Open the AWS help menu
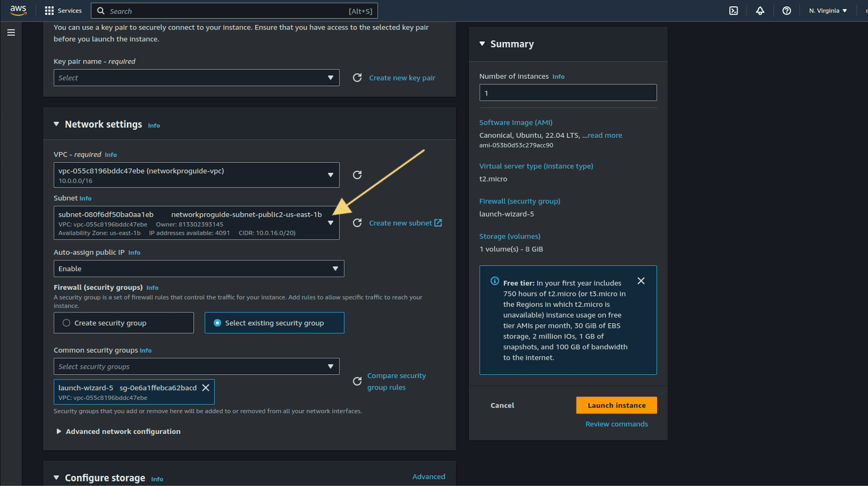The width and height of the screenshot is (868, 486). 786,10
